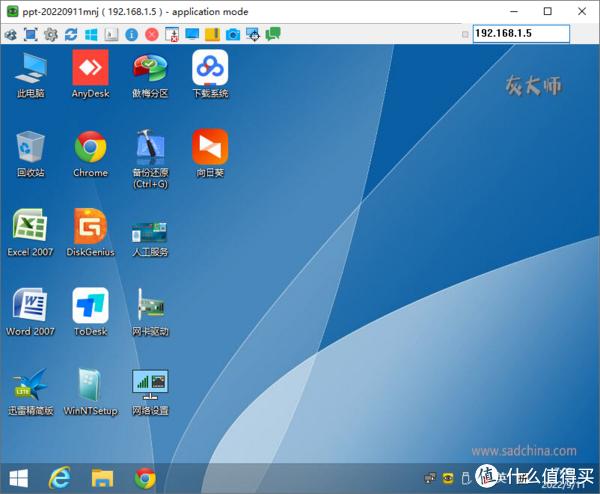Click the connection options icon in viewer toolbar

coord(10,35)
